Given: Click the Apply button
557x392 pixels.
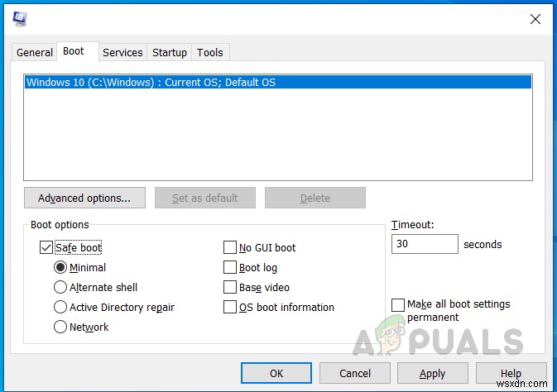Looking at the screenshot, I should coord(432,373).
